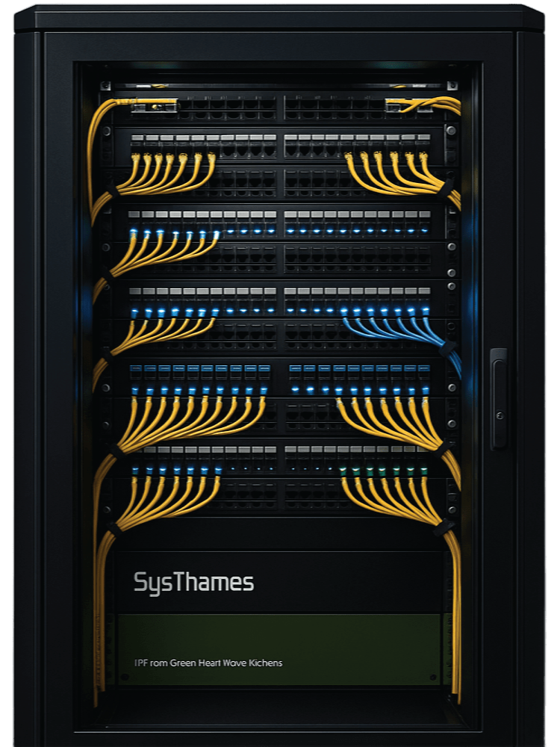This screenshot has height=747, width=560.
Task: Click the black cable tie on the blue bundle
Action: (x=447, y=349)
